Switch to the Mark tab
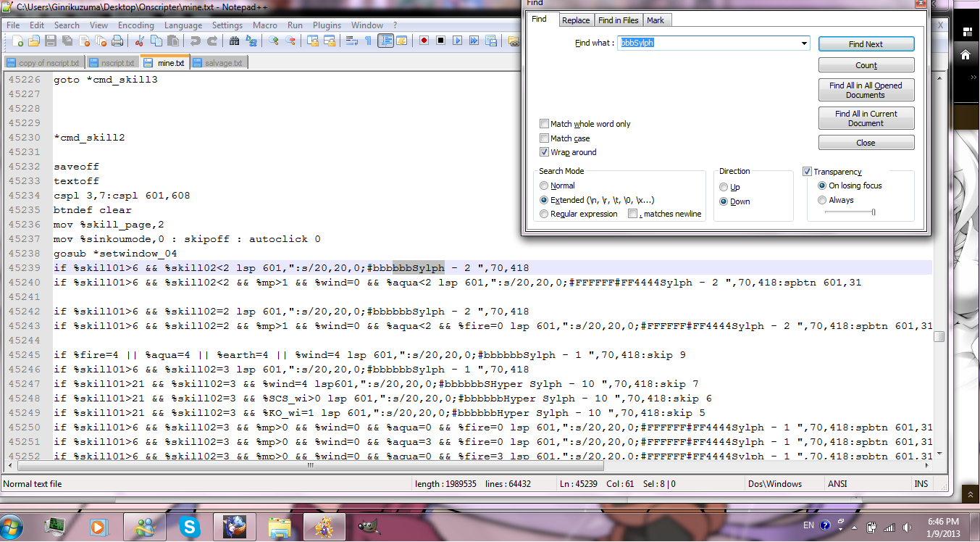The height and width of the screenshot is (542, 980). coord(656,20)
